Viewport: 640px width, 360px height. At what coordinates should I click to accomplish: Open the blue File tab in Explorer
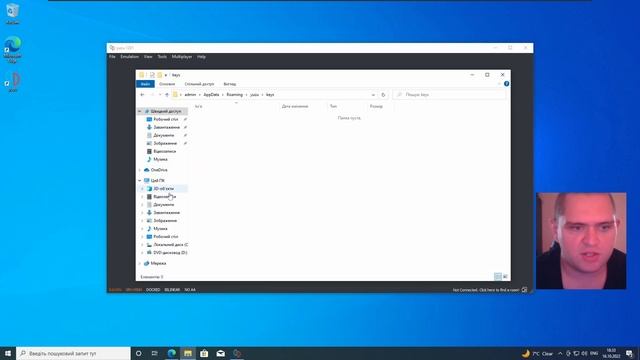(145, 84)
